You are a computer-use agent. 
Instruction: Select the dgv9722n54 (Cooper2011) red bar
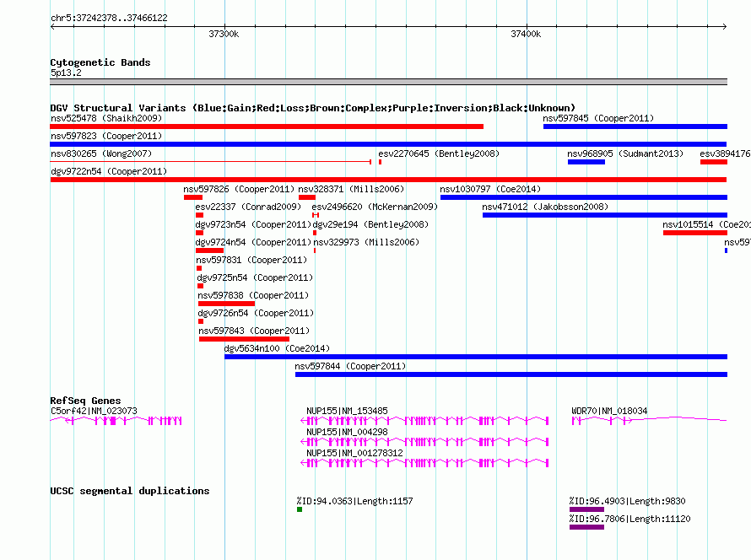pyautogui.click(x=388, y=180)
